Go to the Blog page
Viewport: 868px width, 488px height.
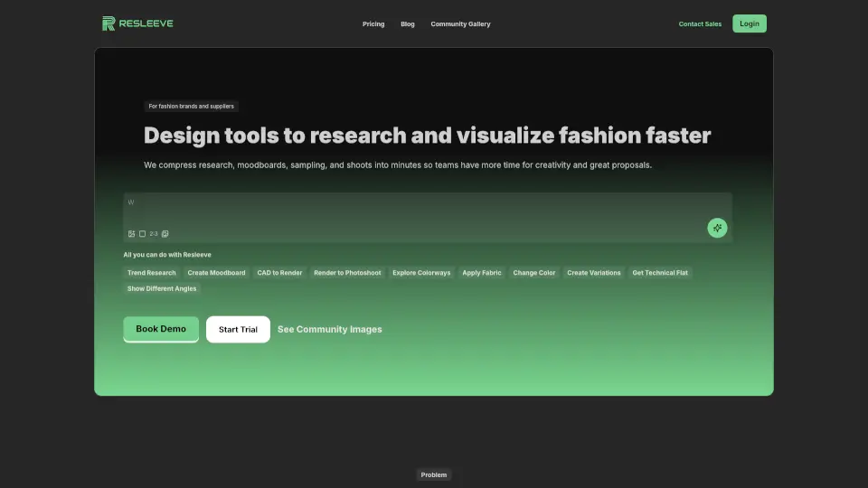point(408,24)
